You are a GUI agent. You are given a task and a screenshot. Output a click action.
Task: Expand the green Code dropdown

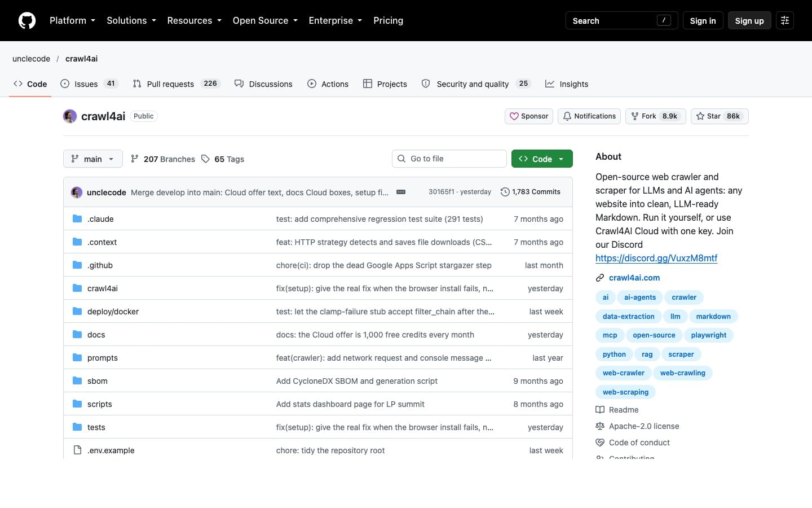click(542, 159)
